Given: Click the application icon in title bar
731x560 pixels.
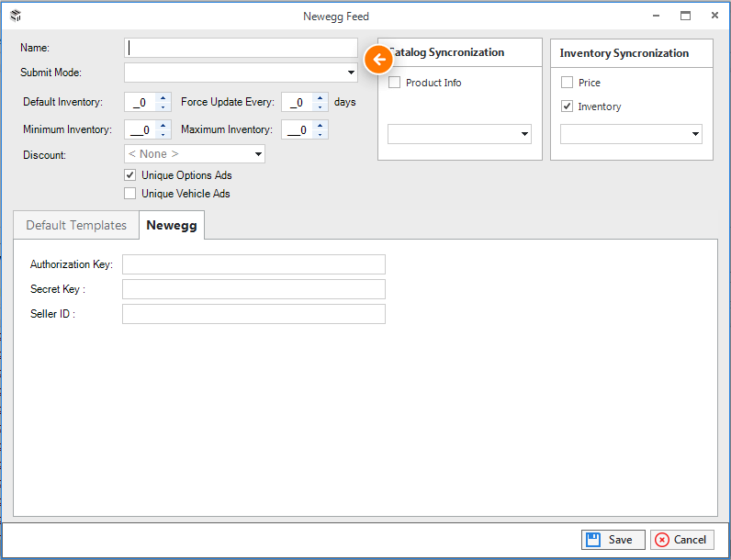Looking at the screenshot, I should click(16, 16).
